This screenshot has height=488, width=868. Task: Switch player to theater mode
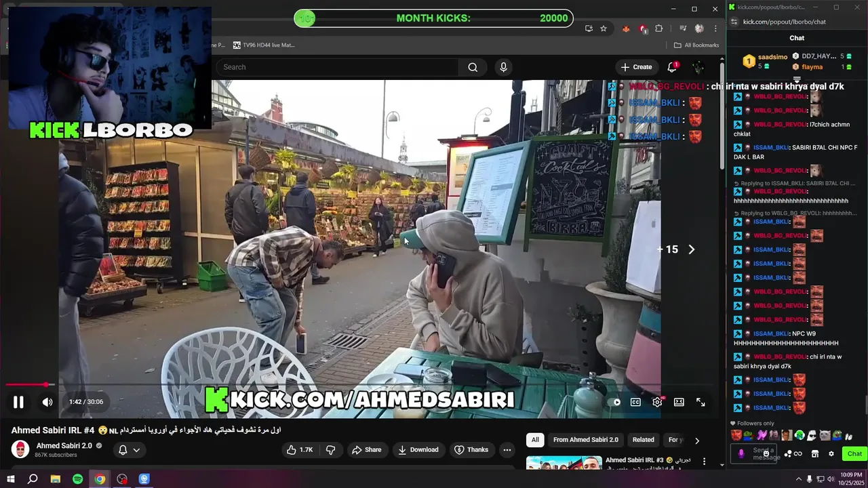tap(679, 402)
